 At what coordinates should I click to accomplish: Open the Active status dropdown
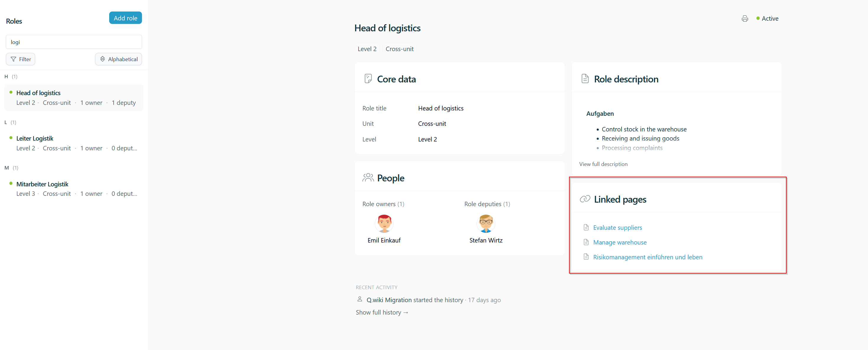click(x=767, y=19)
